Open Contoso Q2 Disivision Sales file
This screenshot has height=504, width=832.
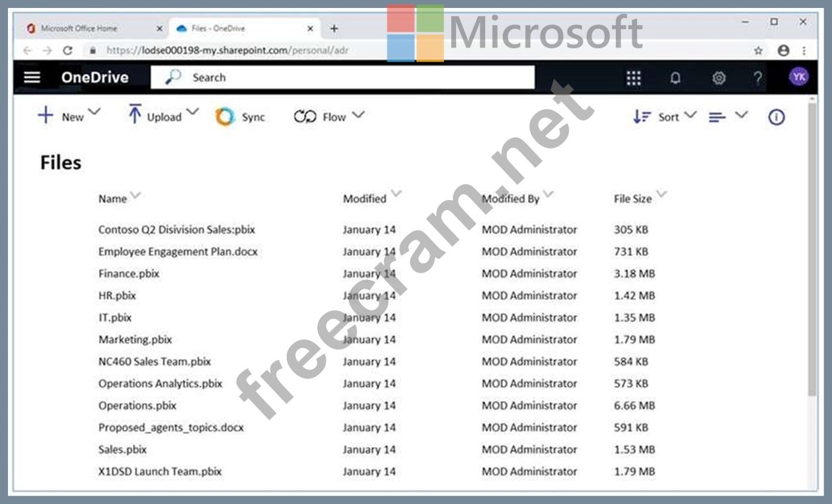point(176,230)
